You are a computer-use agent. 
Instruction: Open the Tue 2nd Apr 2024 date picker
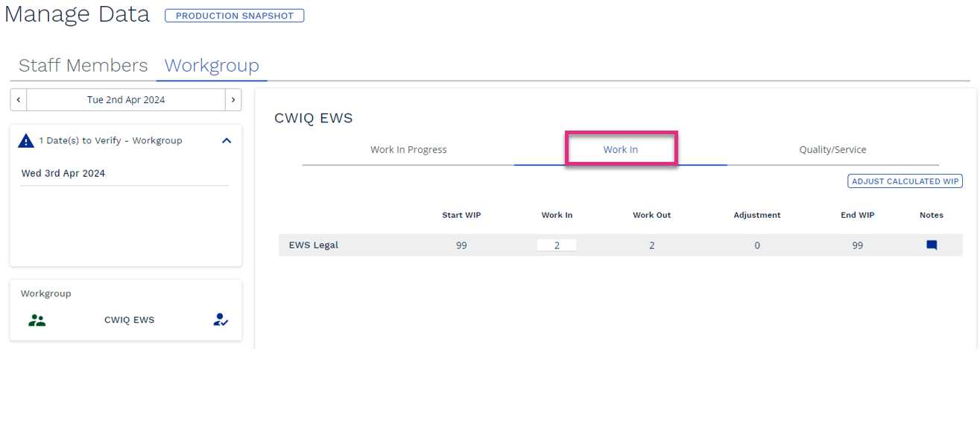pos(126,100)
